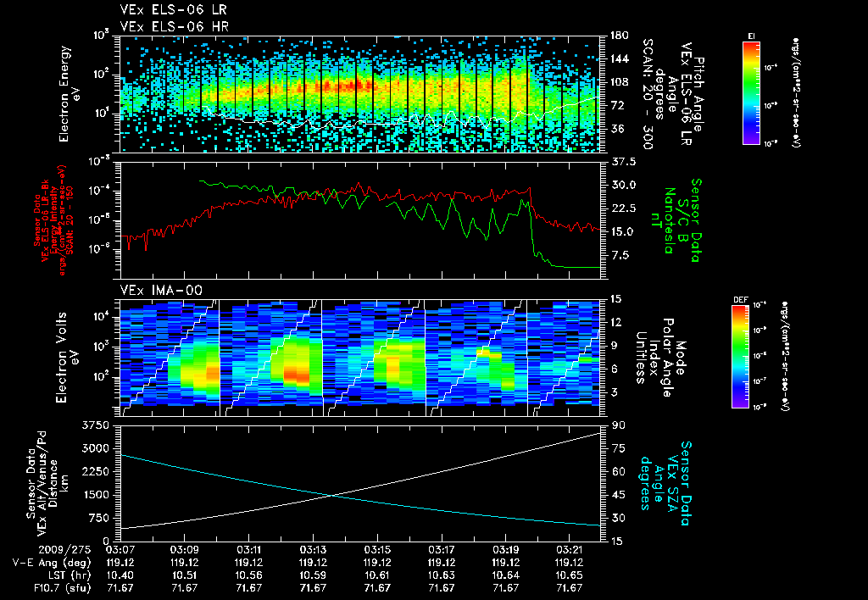Click the "Electron Energy eV" axis label

[x=70, y=94]
